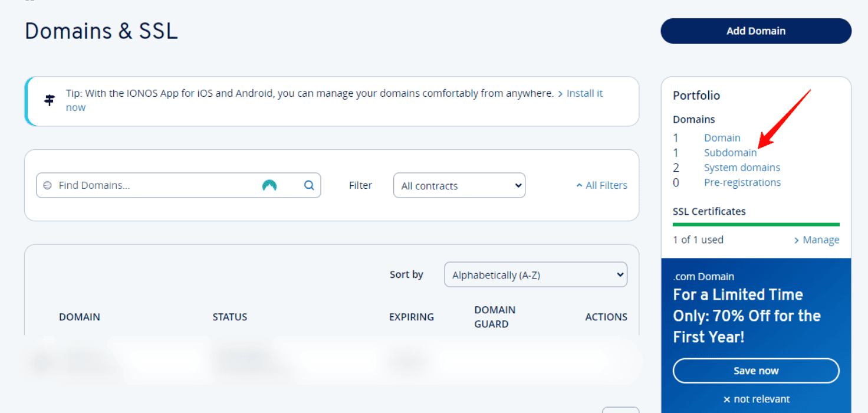Image resolution: width=868 pixels, height=413 pixels.
Task: Click the magnifier icon to search domains
Action: click(x=309, y=185)
